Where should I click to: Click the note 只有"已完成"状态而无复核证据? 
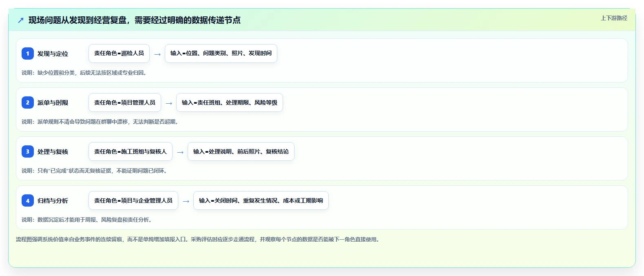[95, 171]
